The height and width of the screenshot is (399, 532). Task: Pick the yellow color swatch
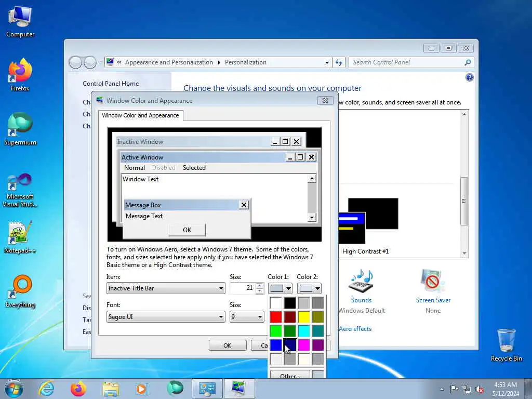[x=304, y=317]
